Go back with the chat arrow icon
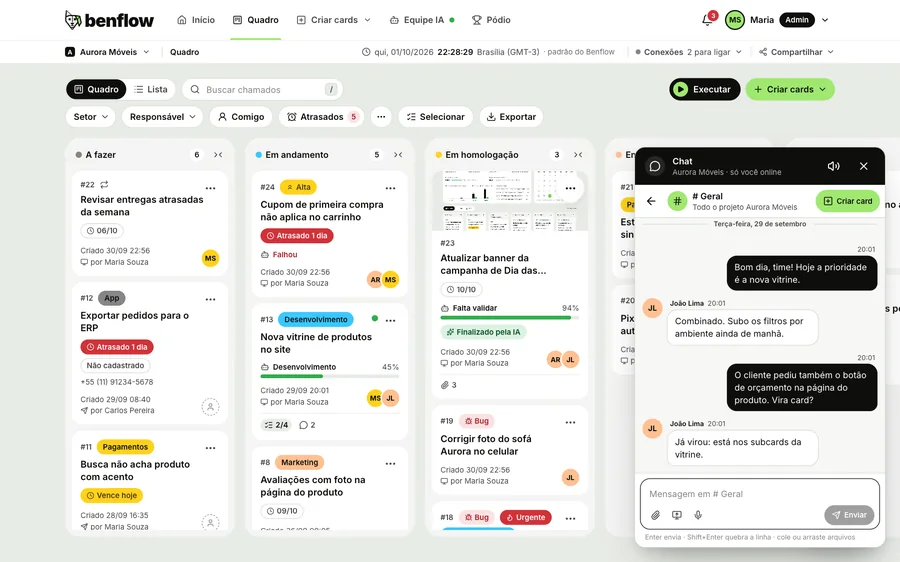The width and height of the screenshot is (900, 562). point(651,201)
